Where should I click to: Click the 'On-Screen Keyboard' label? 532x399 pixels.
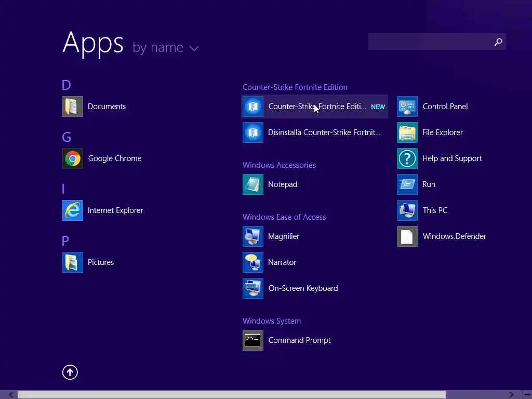pyautogui.click(x=303, y=288)
